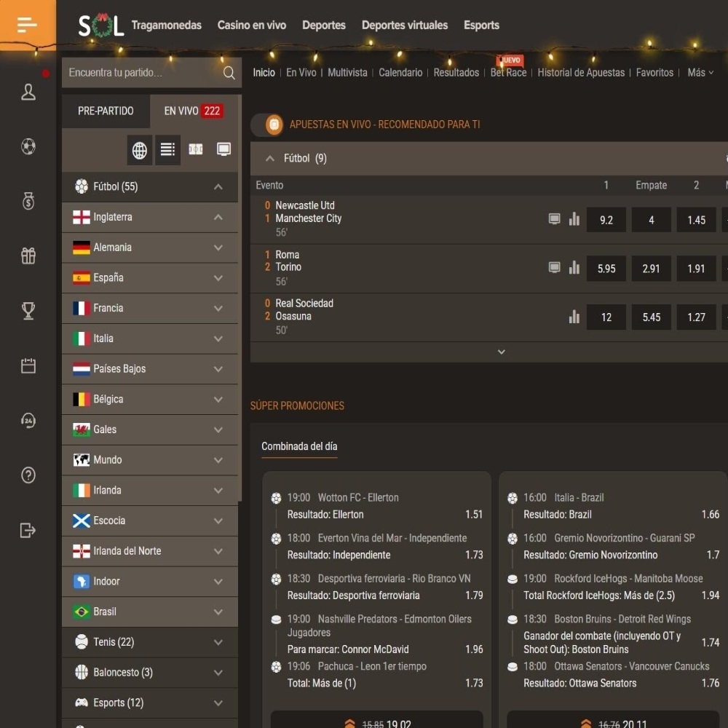The height and width of the screenshot is (728, 728).
Task: Open Casino en vivo from top menu
Action: click(252, 25)
